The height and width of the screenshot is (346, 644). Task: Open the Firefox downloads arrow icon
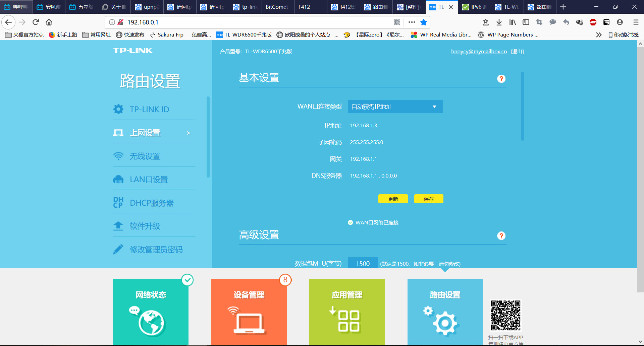pyautogui.click(x=499, y=22)
